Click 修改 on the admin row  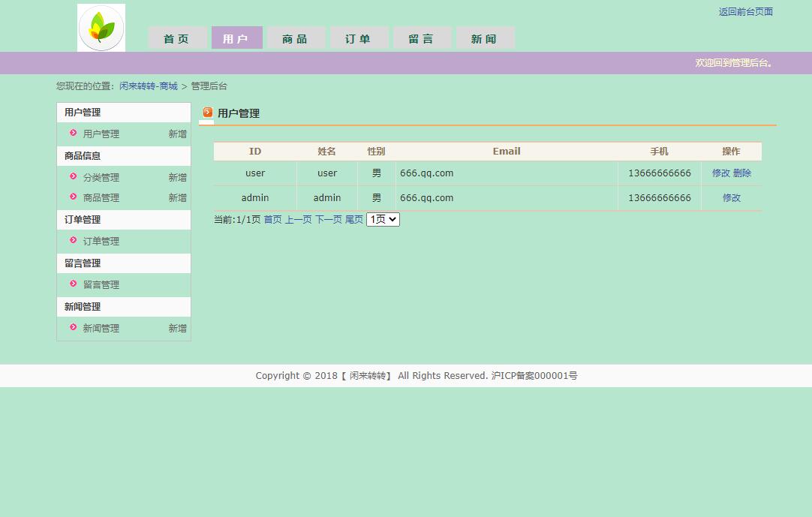[731, 197]
